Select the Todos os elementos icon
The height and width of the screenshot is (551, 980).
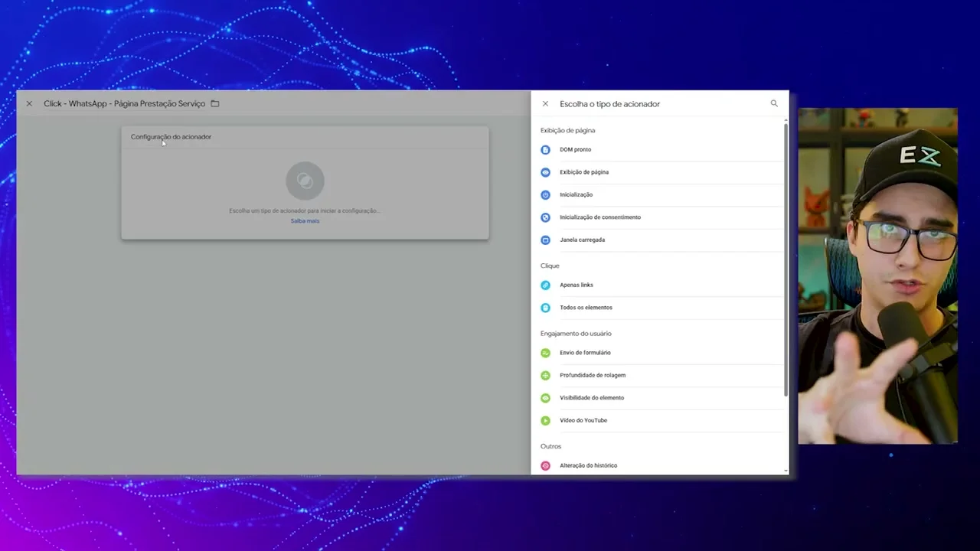point(545,308)
